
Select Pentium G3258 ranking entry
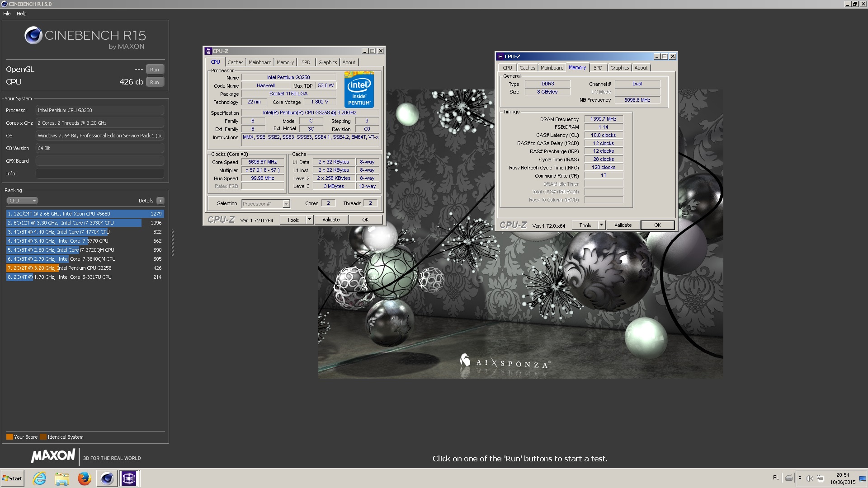pos(85,268)
